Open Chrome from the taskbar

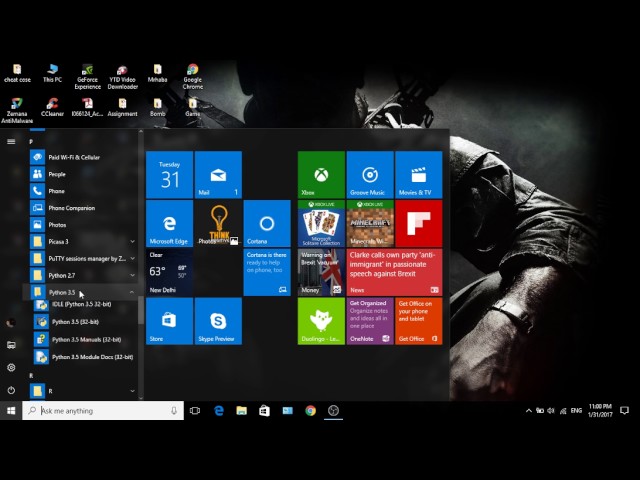[311, 411]
